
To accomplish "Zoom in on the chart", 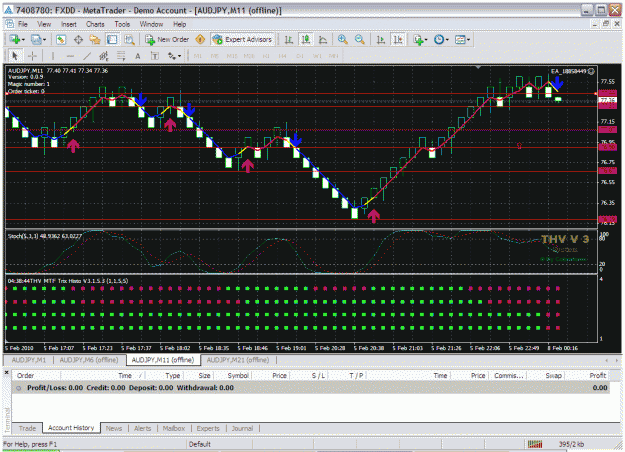I will tap(342, 39).
